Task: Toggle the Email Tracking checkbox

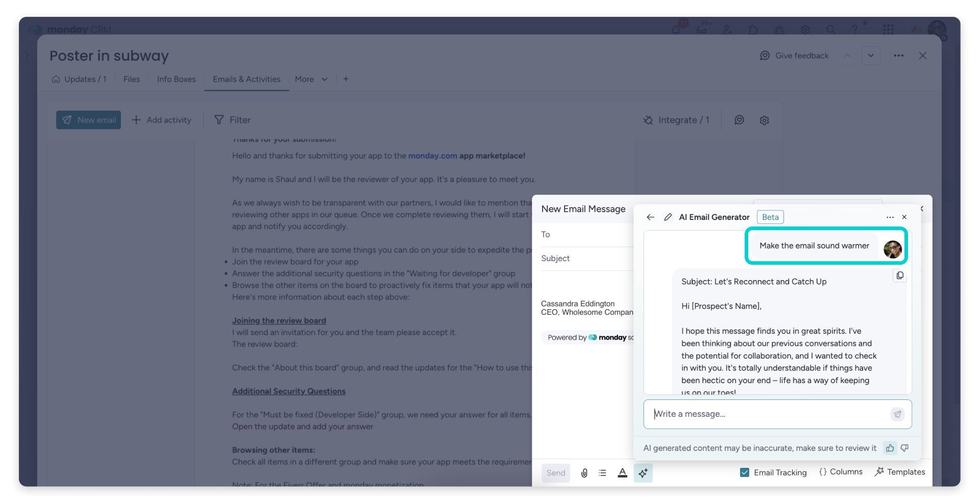Action: (745, 472)
